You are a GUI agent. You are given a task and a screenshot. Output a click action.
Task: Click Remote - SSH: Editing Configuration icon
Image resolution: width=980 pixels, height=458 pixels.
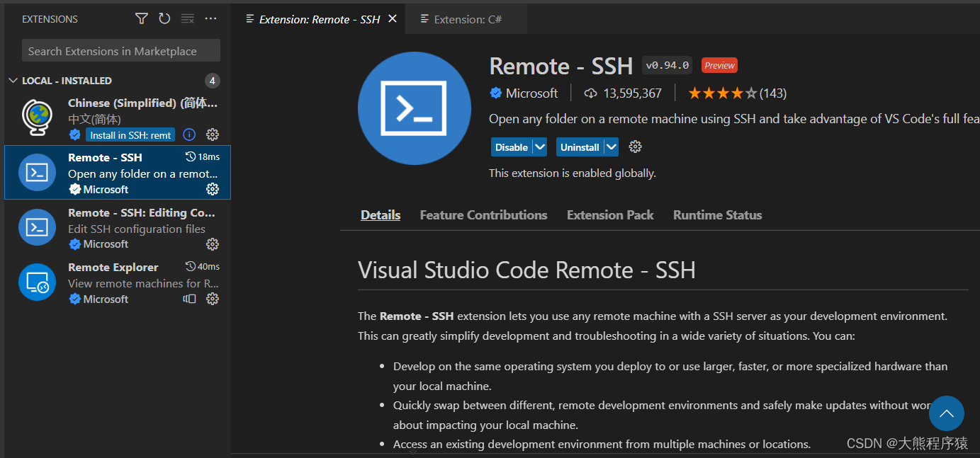coord(37,227)
